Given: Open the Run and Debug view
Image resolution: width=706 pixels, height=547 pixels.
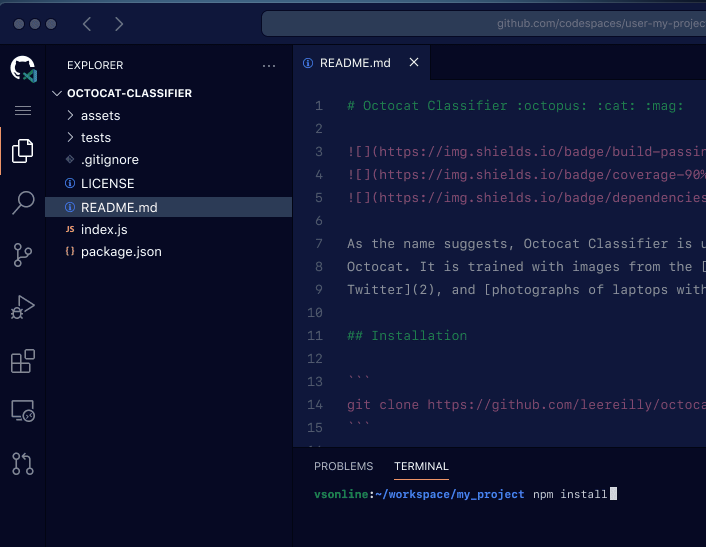Looking at the screenshot, I should [23, 307].
